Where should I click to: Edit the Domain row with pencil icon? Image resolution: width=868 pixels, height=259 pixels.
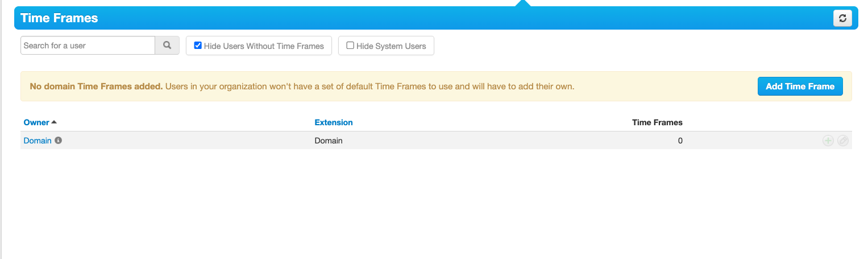(843, 141)
